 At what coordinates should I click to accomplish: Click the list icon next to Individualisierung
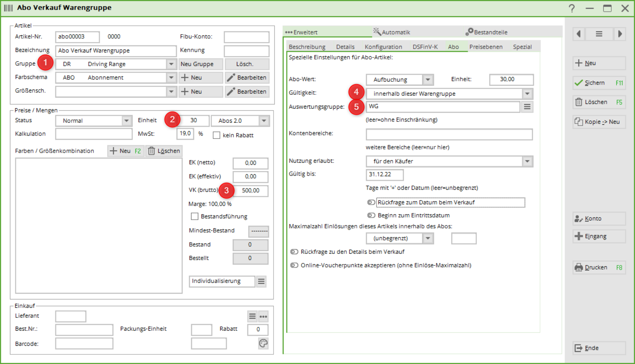[261, 282]
